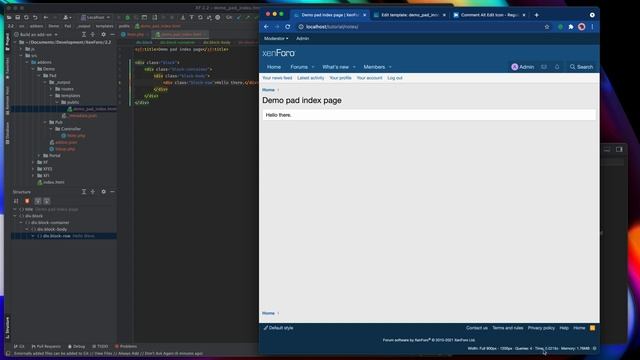Open 'Privacy policy' footer link

pos(541,328)
